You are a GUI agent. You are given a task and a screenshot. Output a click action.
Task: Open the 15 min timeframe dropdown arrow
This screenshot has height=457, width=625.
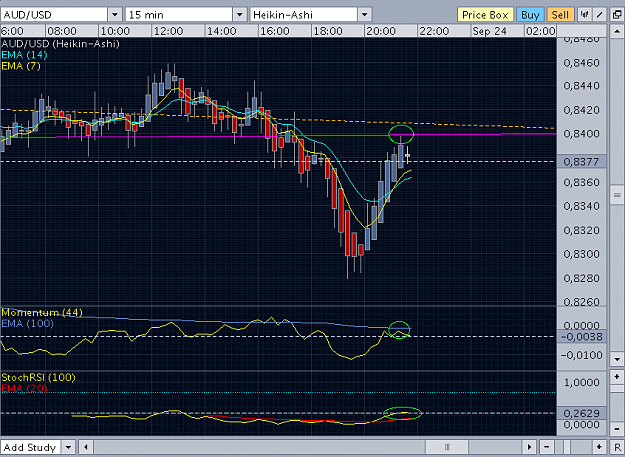[x=240, y=15]
